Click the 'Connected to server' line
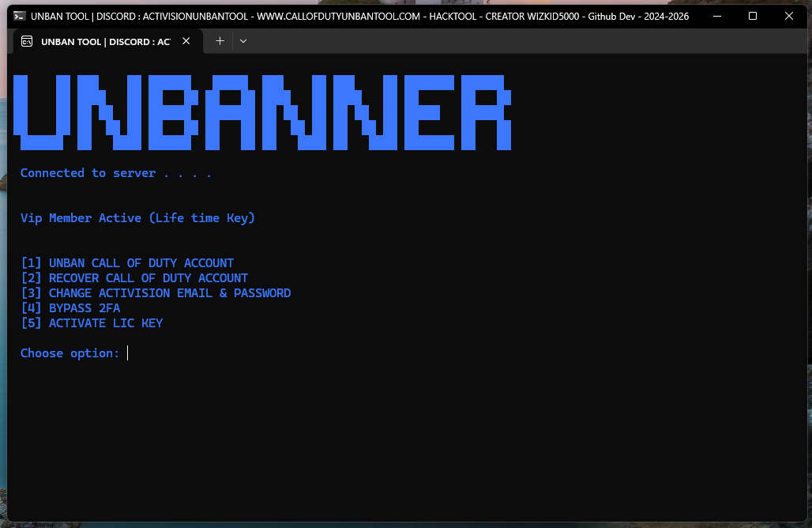Image resolution: width=812 pixels, height=528 pixels. (x=116, y=173)
